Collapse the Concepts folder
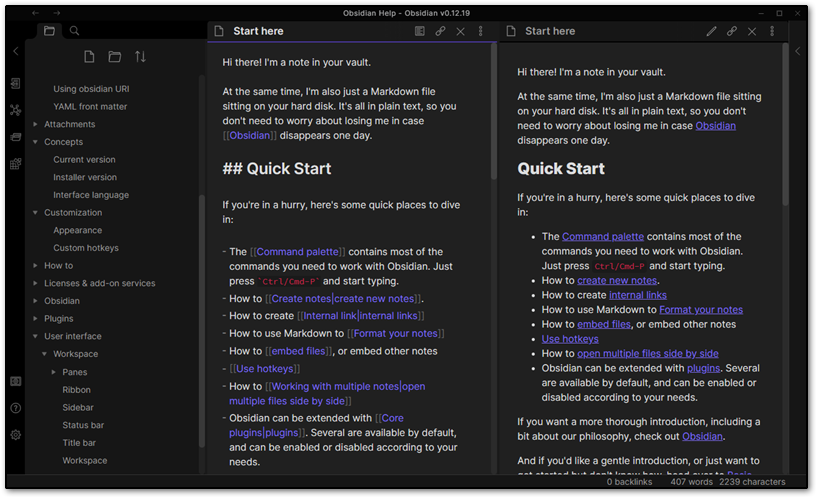The width and height of the screenshot is (817, 498). [36, 142]
